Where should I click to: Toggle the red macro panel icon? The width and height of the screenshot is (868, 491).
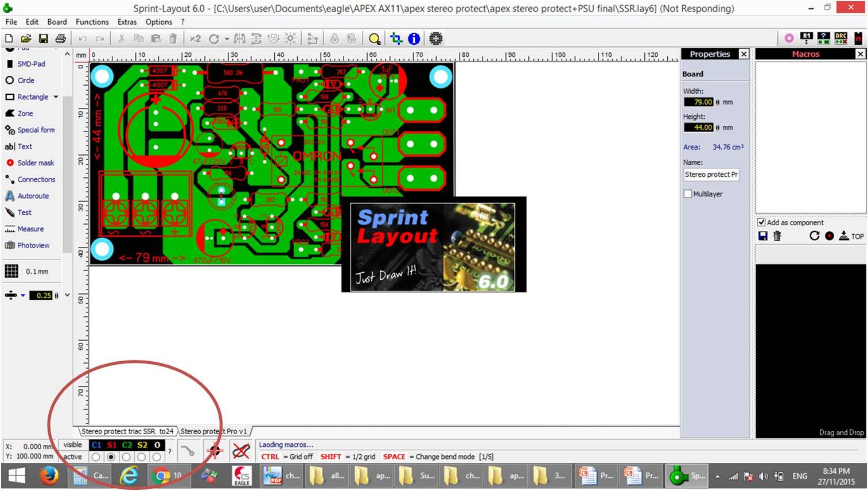(858, 38)
